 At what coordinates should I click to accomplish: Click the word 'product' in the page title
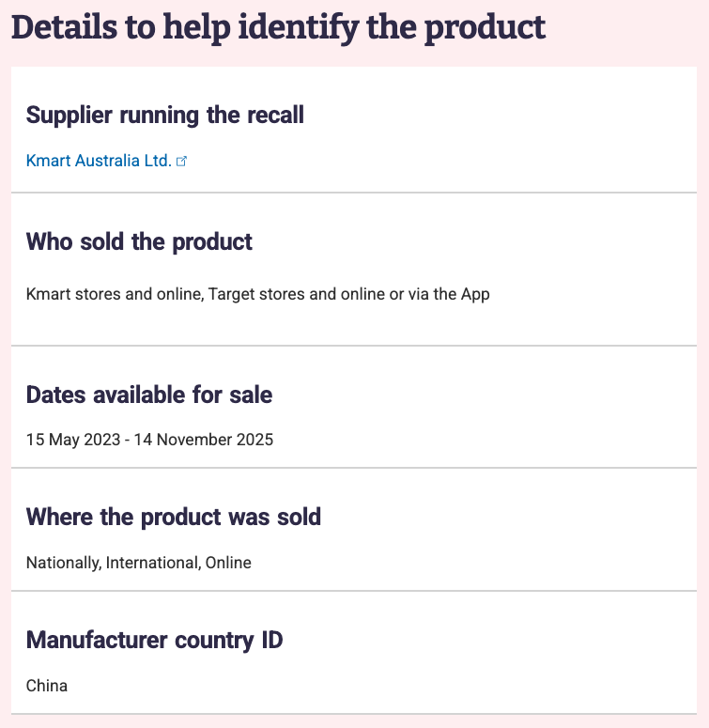click(485, 27)
